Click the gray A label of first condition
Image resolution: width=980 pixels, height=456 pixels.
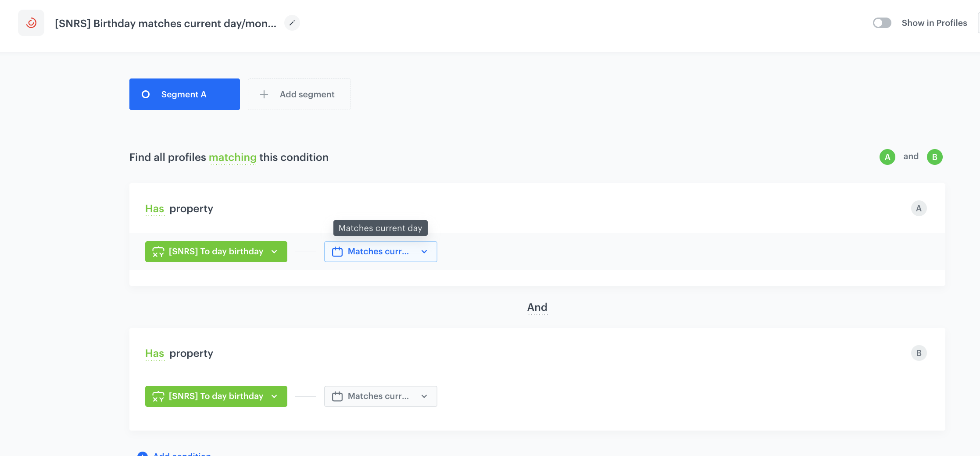coord(919,208)
